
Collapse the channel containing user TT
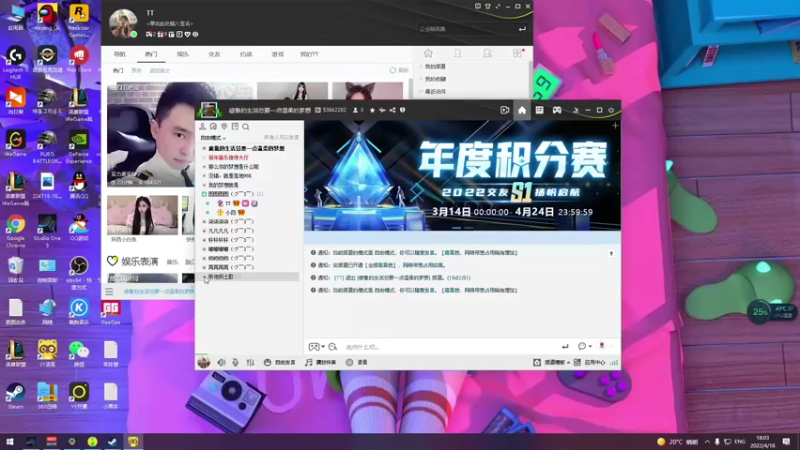click(x=204, y=194)
